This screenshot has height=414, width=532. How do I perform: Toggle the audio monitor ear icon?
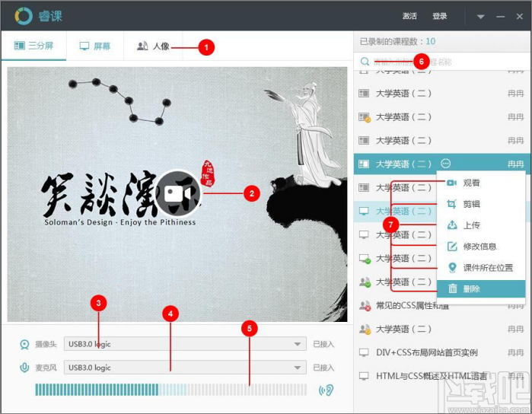326,390
